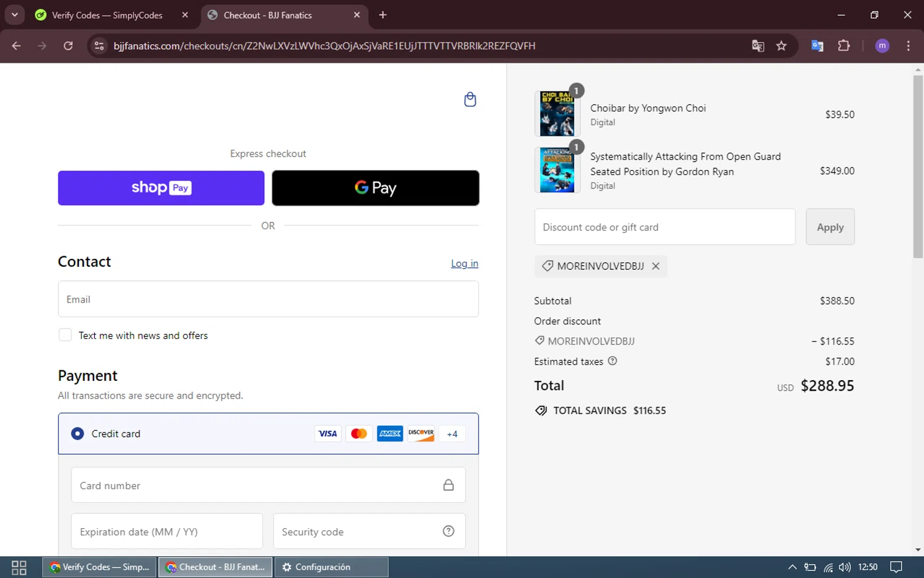This screenshot has width=924, height=578.
Task: Go forward to the next page
Action: (42, 46)
